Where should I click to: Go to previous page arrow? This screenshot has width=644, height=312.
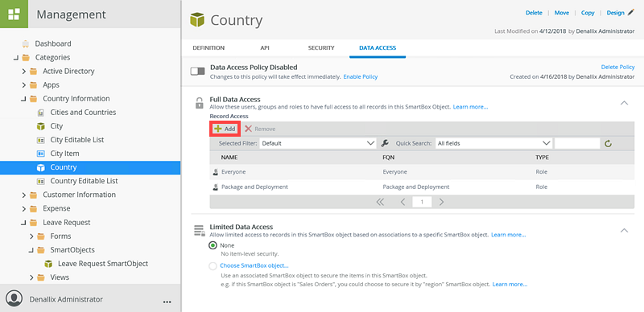pyautogui.click(x=403, y=202)
